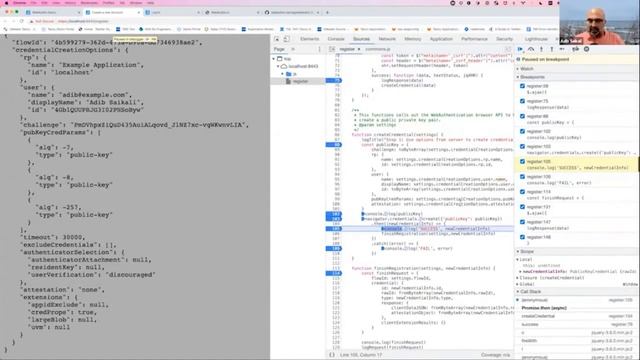The width and height of the screenshot is (640, 360).
Task: Collapse the top folder in file tree
Action: click(x=274, y=59)
